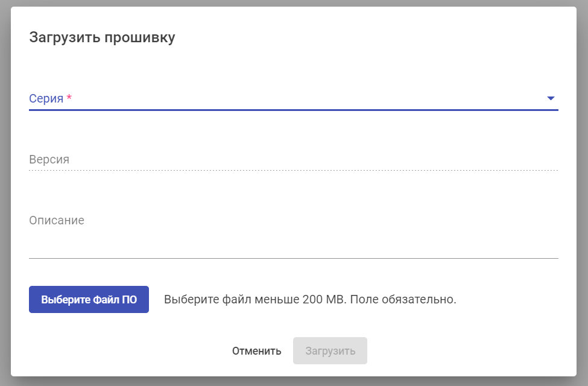This screenshot has width=588, height=386.
Task: Click the red asterisk beside Серия
Action: tap(69, 98)
